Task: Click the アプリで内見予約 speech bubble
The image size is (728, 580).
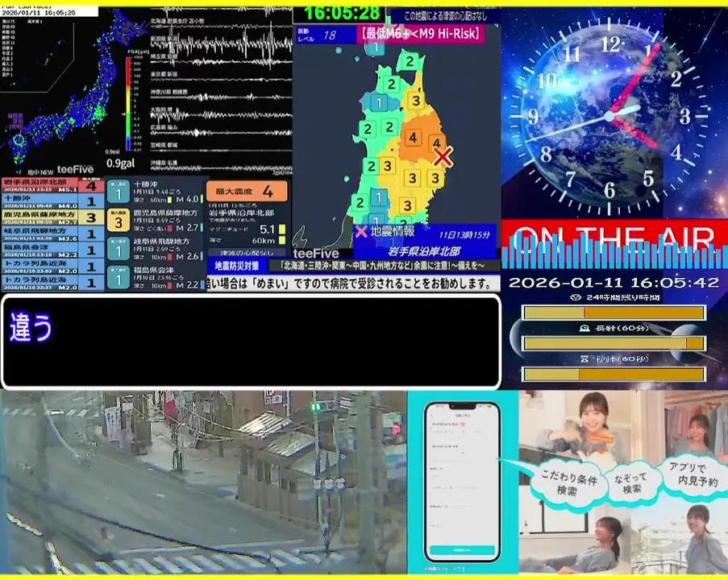Action: point(693,474)
